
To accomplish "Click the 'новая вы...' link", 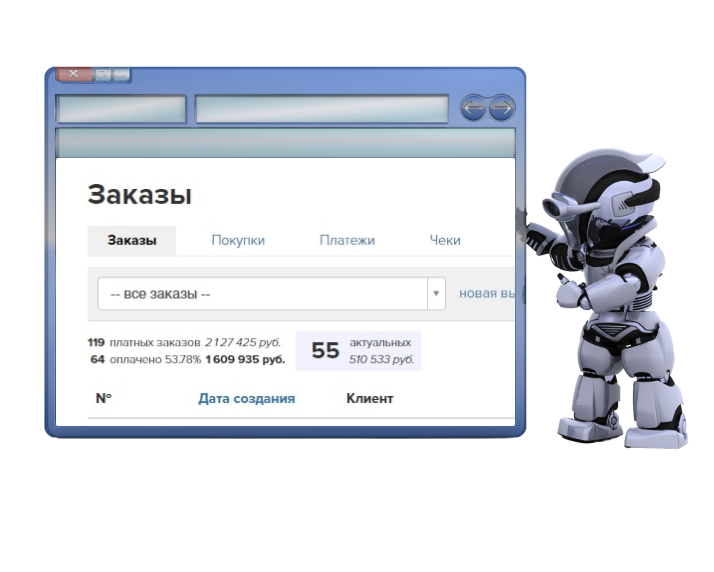I will pyautogui.click(x=486, y=294).
